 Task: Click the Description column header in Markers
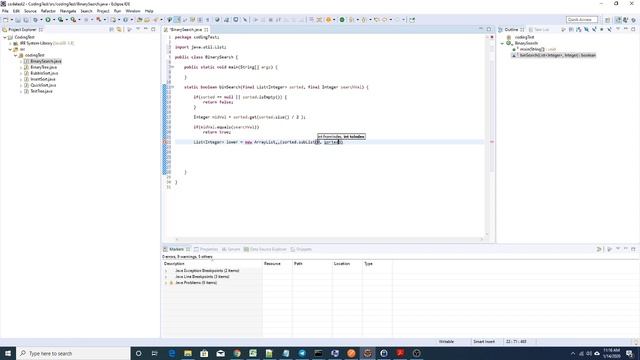coord(212,264)
